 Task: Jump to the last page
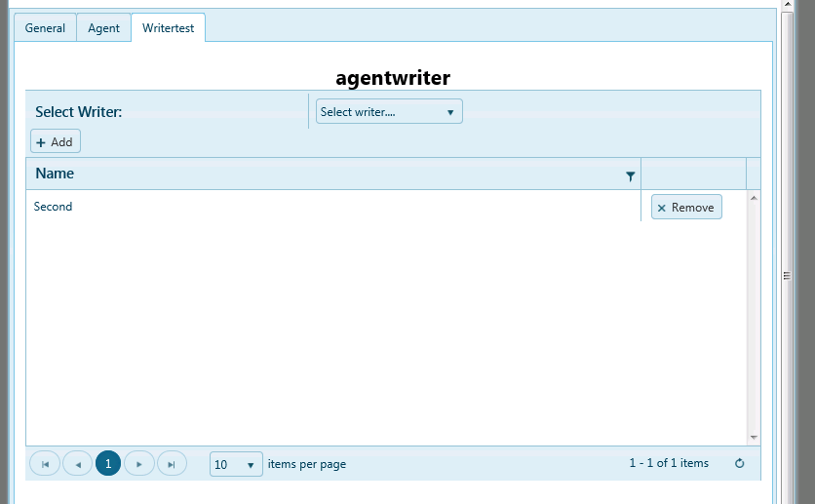(x=172, y=464)
